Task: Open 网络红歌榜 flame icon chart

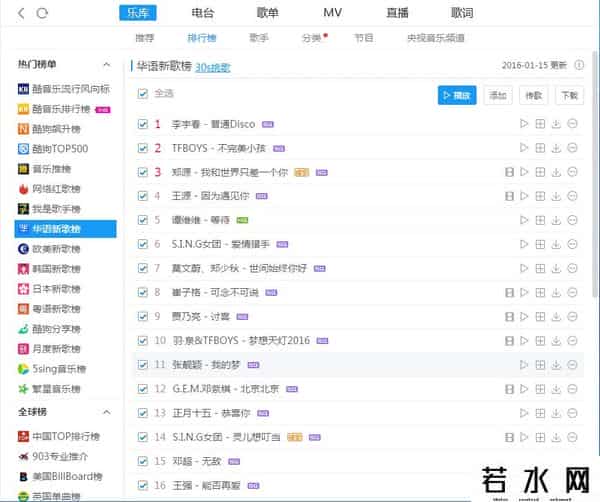Action: (23, 189)
